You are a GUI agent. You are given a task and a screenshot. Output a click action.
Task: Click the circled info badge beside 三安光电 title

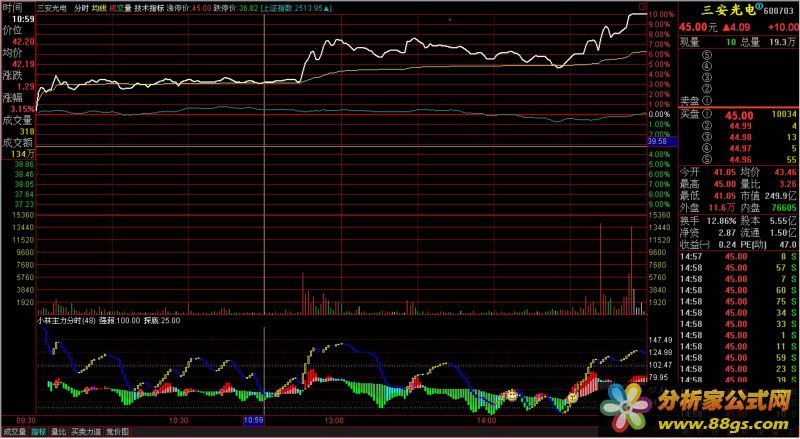[759, 7]
